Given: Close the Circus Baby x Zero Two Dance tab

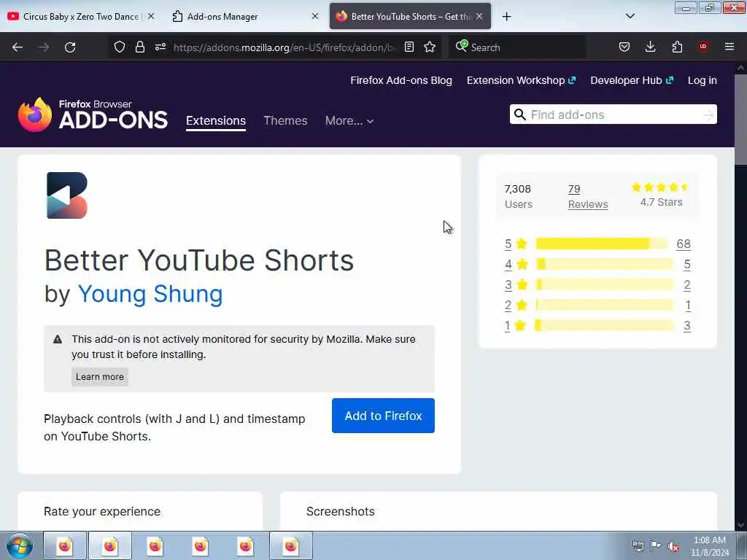Looking at the screenshot, I should point(150,16).
